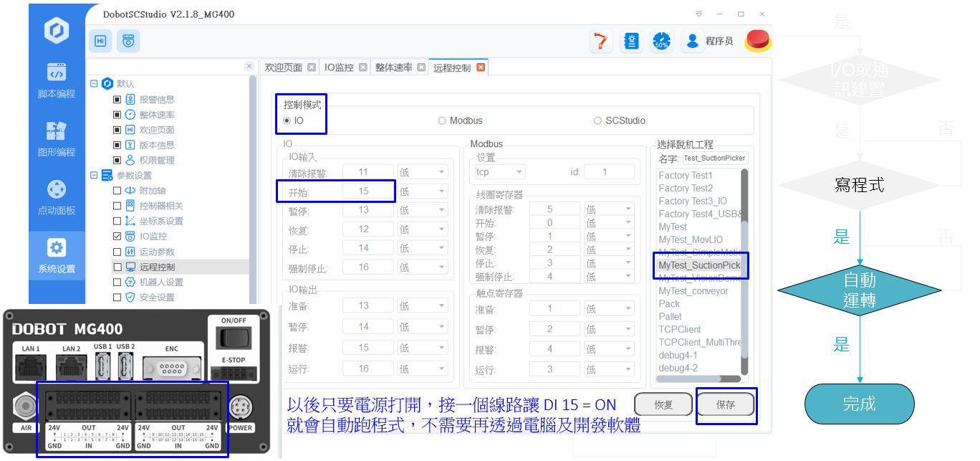Click the 附加轴 axis icon in tree
Viewport: 980px width, 461px height.
tap(130, 191)
